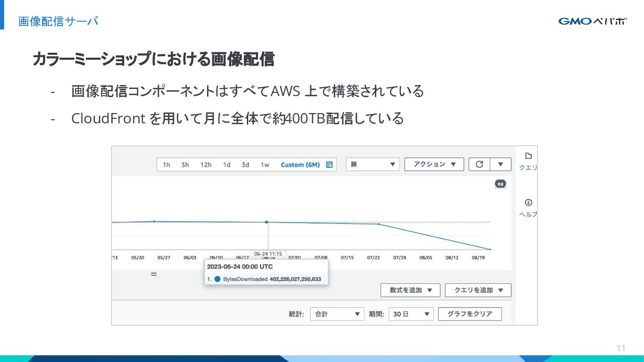The width and height of the screenshot is (644, 362).
Task: Open the クエリを追加 dropdown
Action: coord(478,290)
